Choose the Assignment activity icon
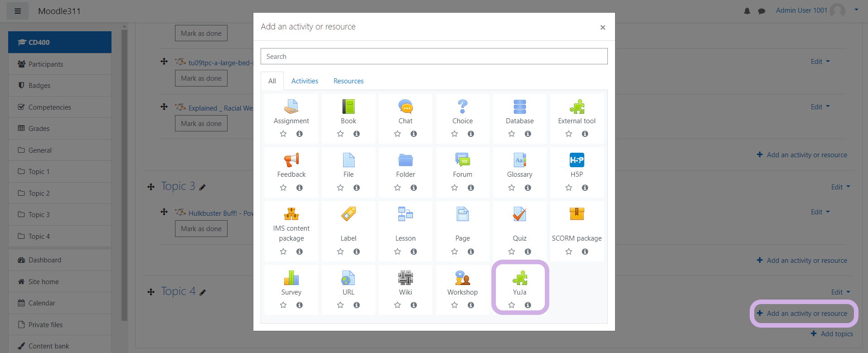This screenshot has height=353, width=868. click(291, 107)
